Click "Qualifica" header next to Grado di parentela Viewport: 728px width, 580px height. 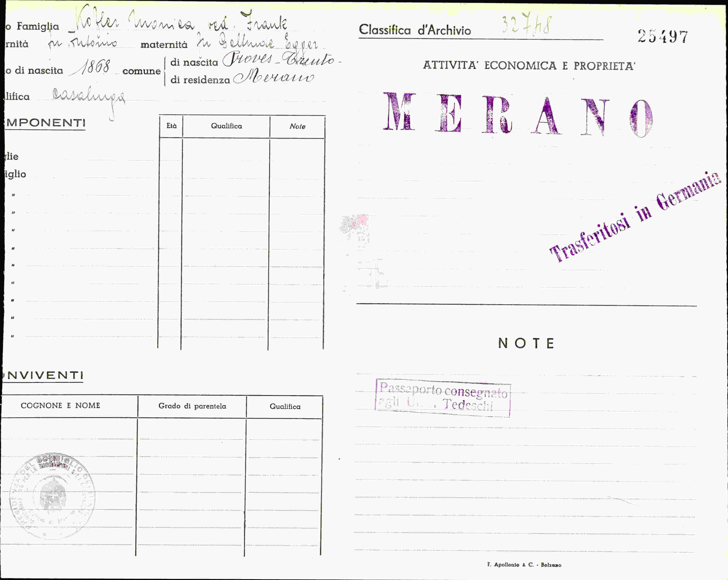[x=285, y=406]
